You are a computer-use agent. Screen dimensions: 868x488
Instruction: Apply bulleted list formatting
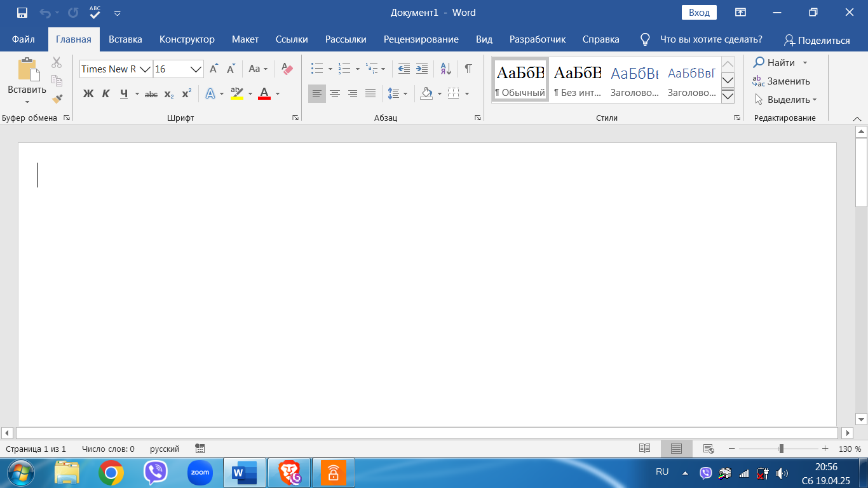point(317,69)
